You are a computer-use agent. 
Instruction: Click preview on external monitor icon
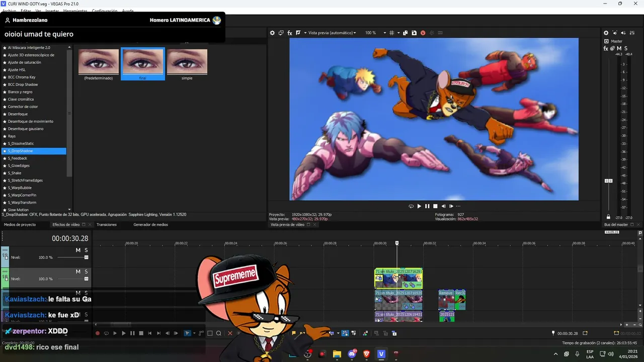(x=281, y=33)
